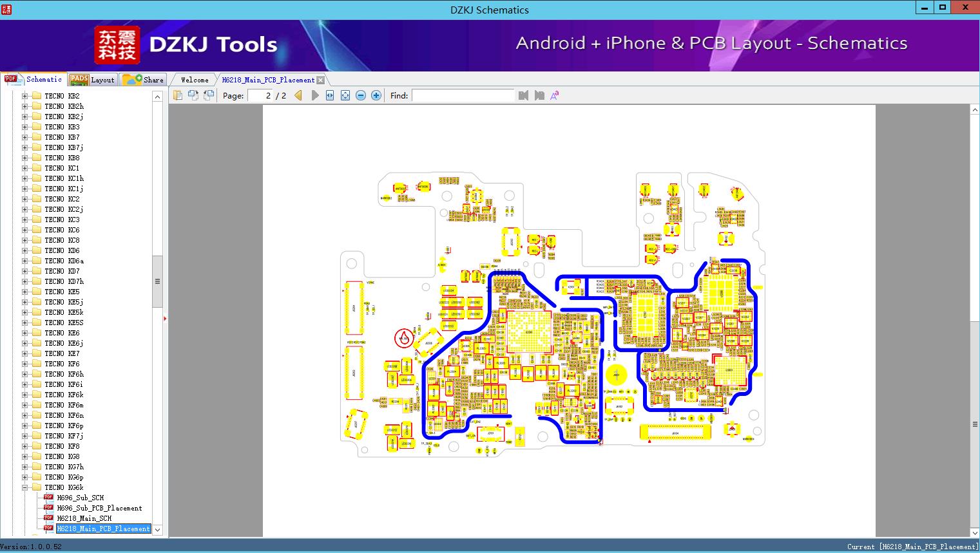
Task: Click the Version:1.0.0.52 status text
Action: 31,547
